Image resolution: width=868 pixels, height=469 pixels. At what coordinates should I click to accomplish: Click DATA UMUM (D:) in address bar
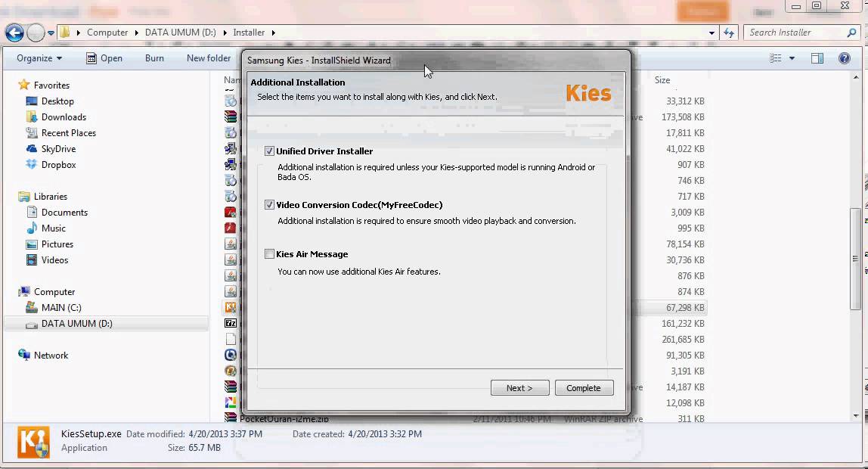[x=181, y=33]
